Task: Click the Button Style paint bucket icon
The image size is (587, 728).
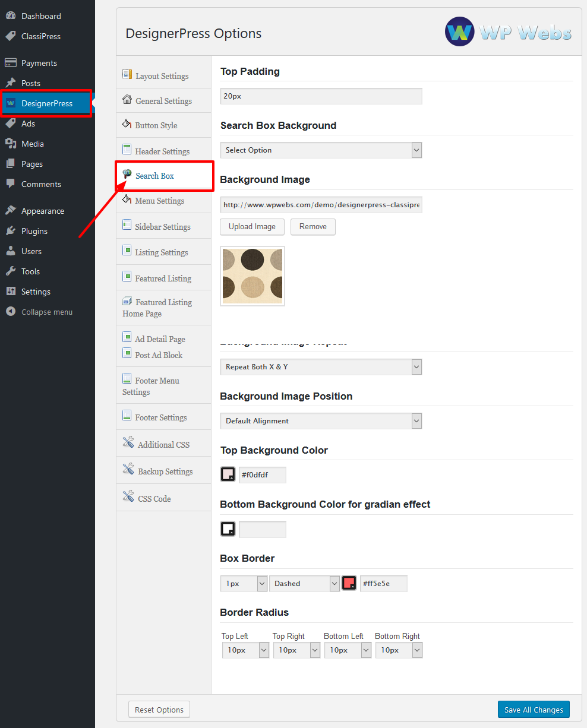Action: (127, 124)
